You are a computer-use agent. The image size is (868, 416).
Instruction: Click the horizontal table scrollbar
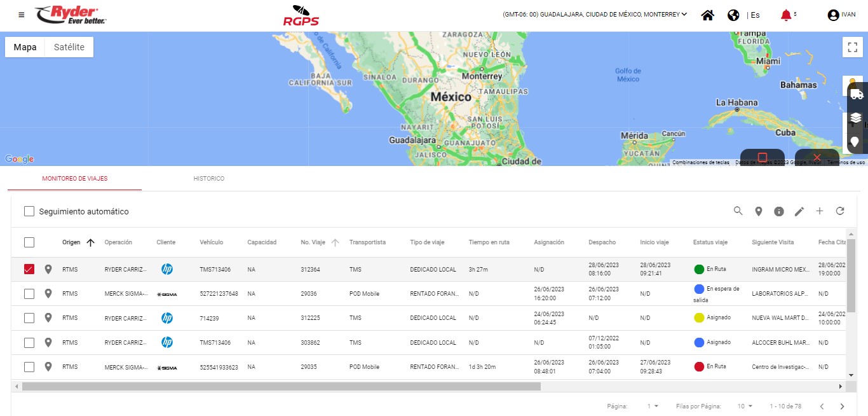coord(281,386)
